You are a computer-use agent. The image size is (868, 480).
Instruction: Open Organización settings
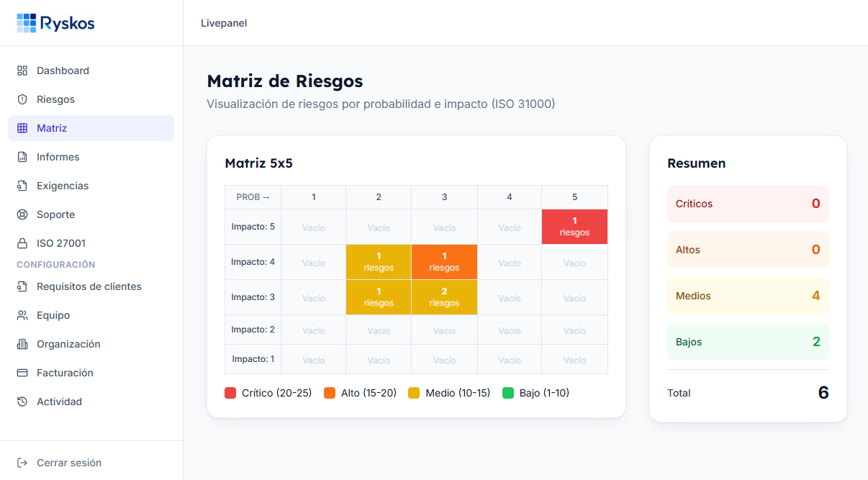click(91, 344)
